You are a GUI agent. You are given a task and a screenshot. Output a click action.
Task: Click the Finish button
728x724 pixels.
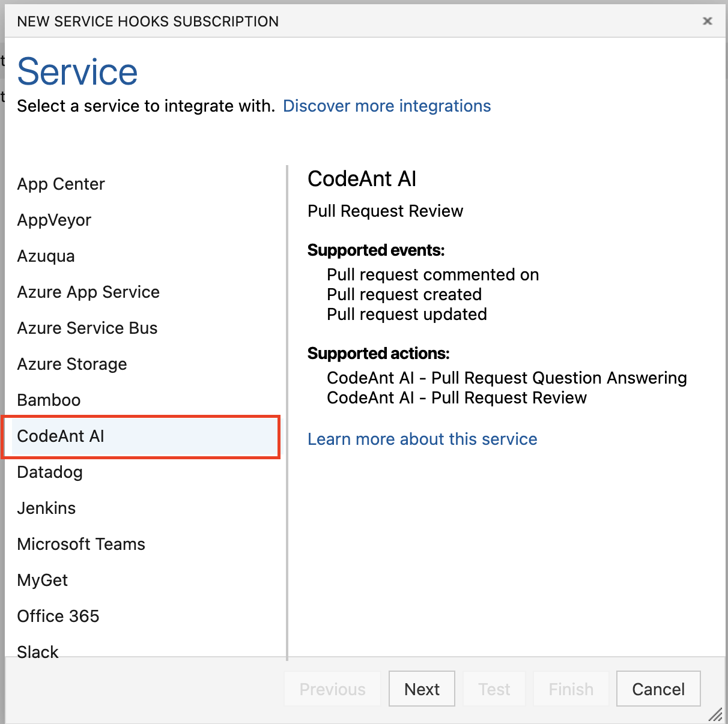point(571,689)
